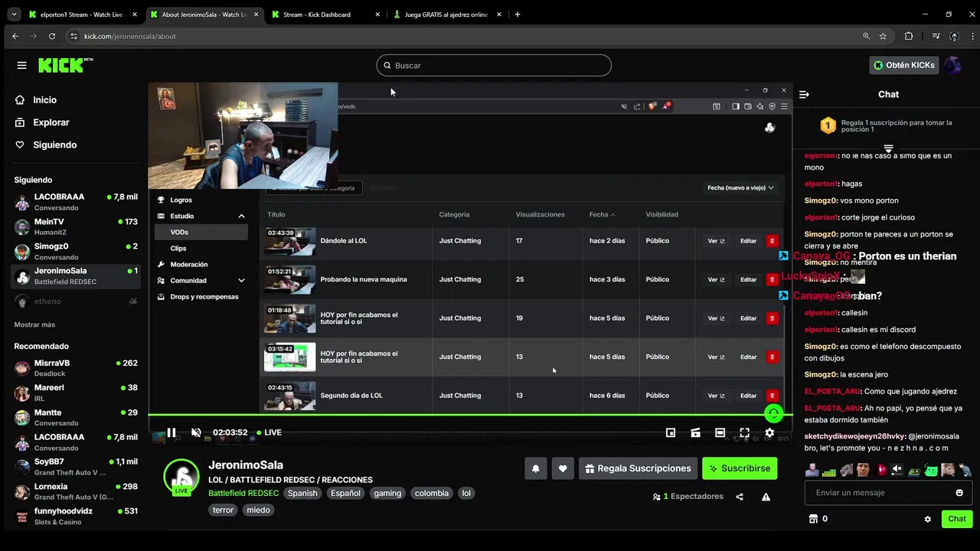Screen dimensions: 980x551
Task: Switch player to theater mode
Action: [x=720, y=432]
